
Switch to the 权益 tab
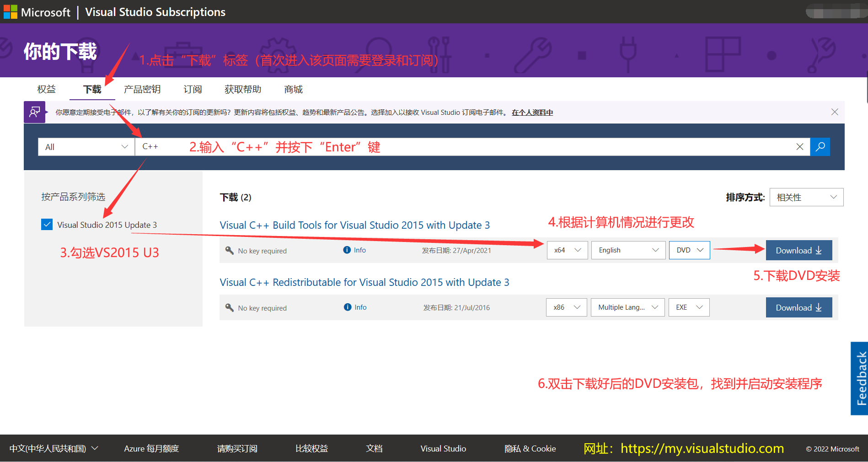[x=46, y=89]
